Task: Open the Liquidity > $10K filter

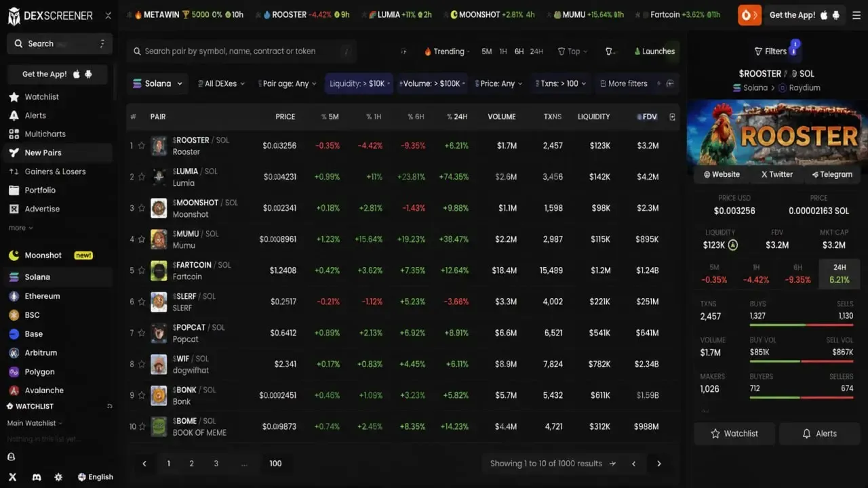Action: click(359, 83)
